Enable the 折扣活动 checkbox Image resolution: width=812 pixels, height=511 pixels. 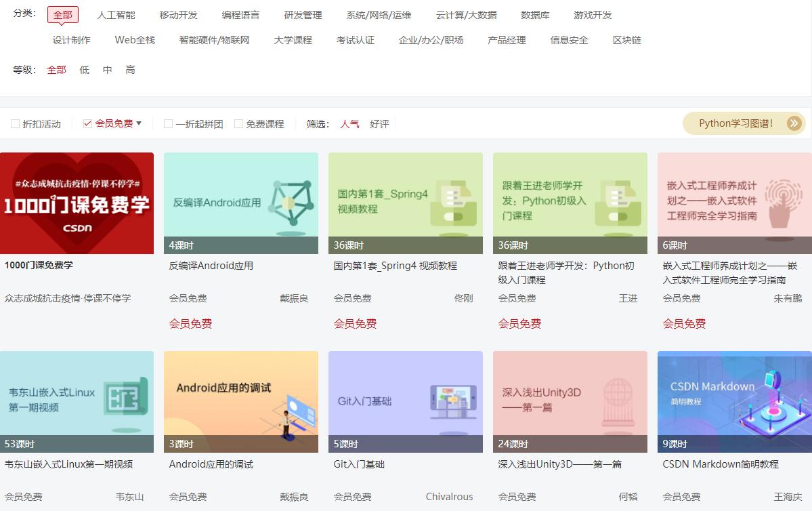(x=15, y=124)
